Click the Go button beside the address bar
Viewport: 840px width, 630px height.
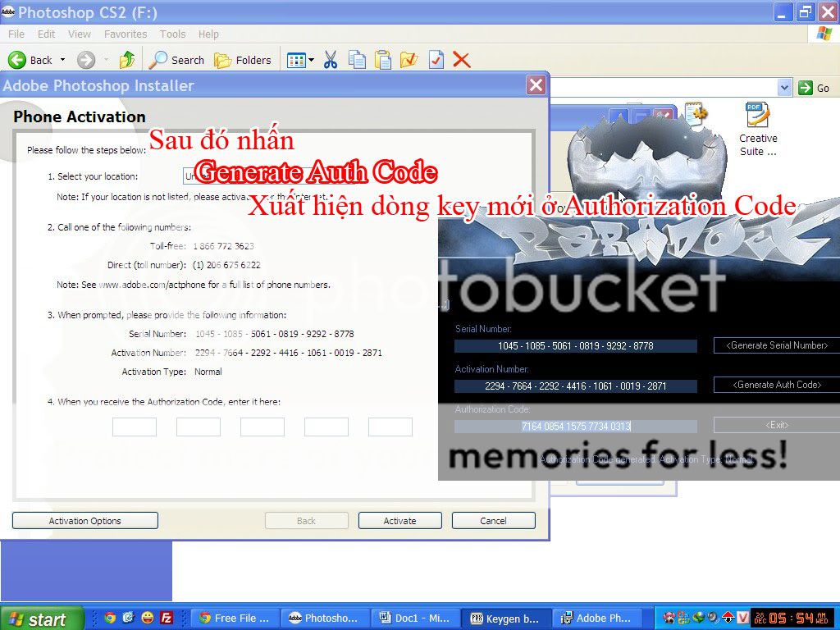pos(814,88)
